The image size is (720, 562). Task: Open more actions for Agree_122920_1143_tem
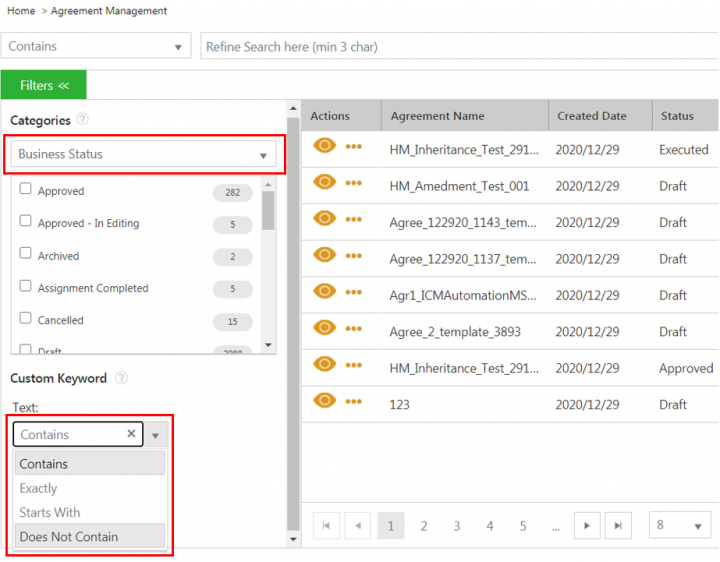tap(354, 219)
